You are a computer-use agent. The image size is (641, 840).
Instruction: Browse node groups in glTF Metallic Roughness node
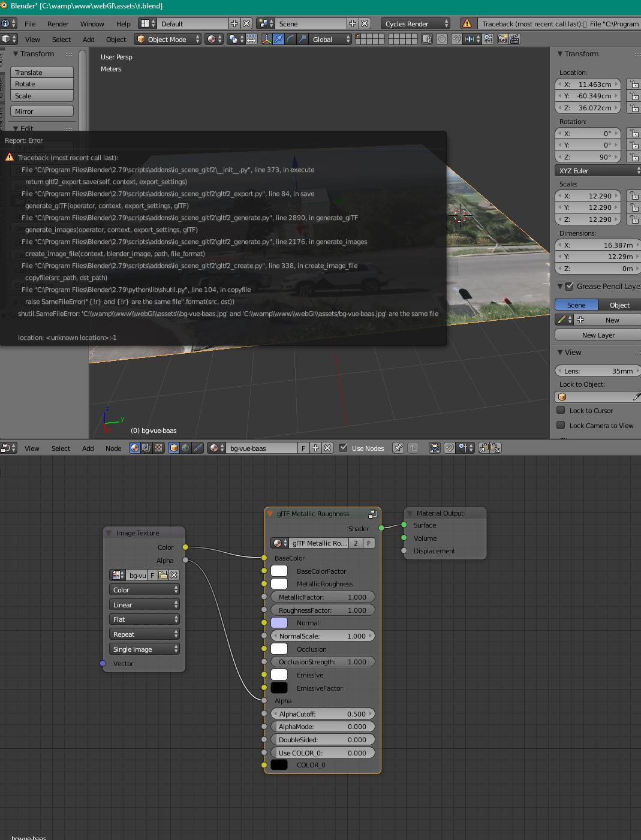pyautogui.click(x=279, y=543)
